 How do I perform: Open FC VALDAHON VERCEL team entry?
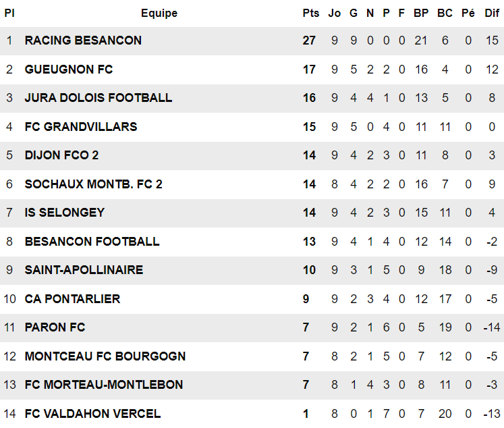[x=92, y=414]
